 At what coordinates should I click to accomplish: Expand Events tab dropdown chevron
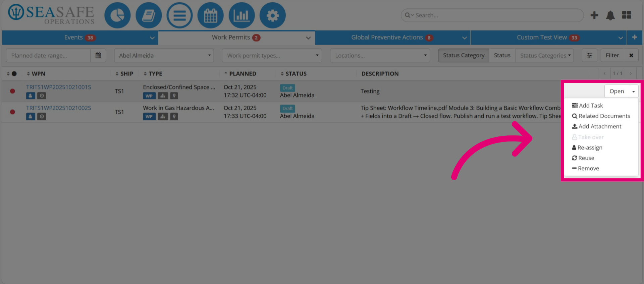[x=152, y=38]
